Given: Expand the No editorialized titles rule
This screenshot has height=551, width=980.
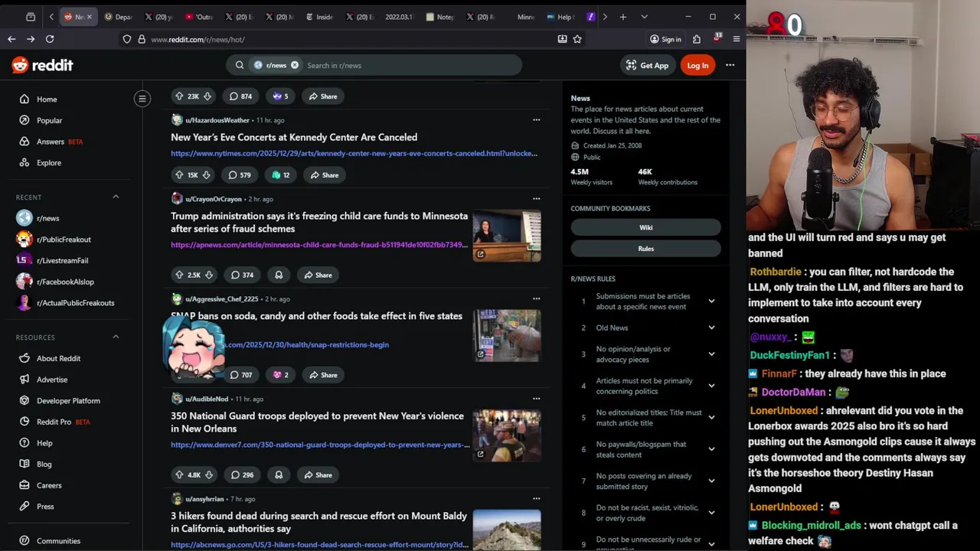Looking at the screenshot, I should point(711,418).
